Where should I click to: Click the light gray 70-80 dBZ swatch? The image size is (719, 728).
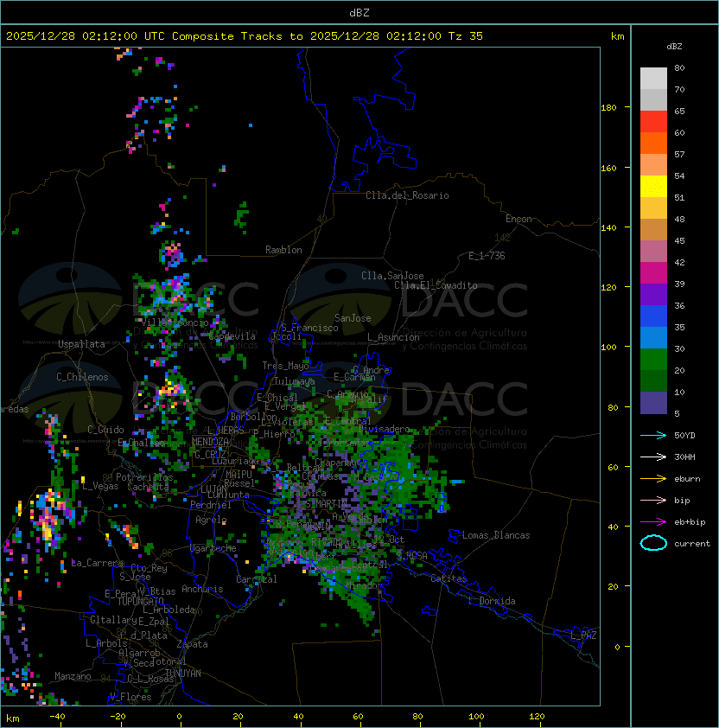coord(653,78)
